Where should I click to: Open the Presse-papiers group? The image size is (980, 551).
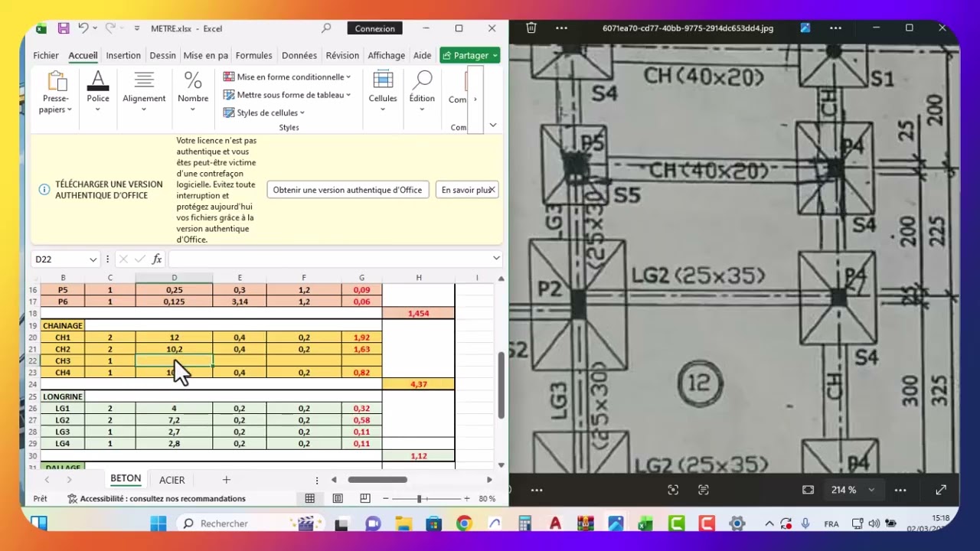[56, 93]
